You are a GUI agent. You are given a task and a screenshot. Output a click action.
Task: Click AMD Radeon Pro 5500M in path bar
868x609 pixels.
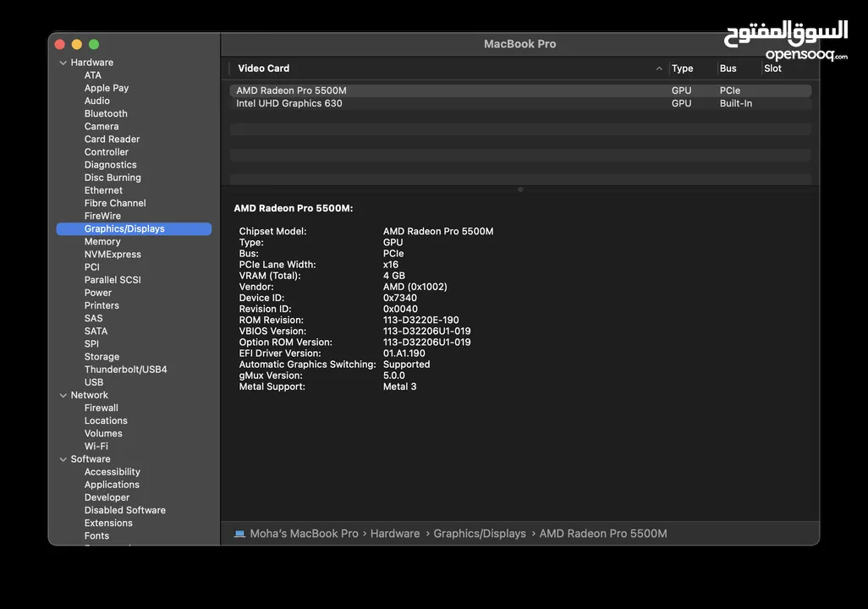pos(603,534)
